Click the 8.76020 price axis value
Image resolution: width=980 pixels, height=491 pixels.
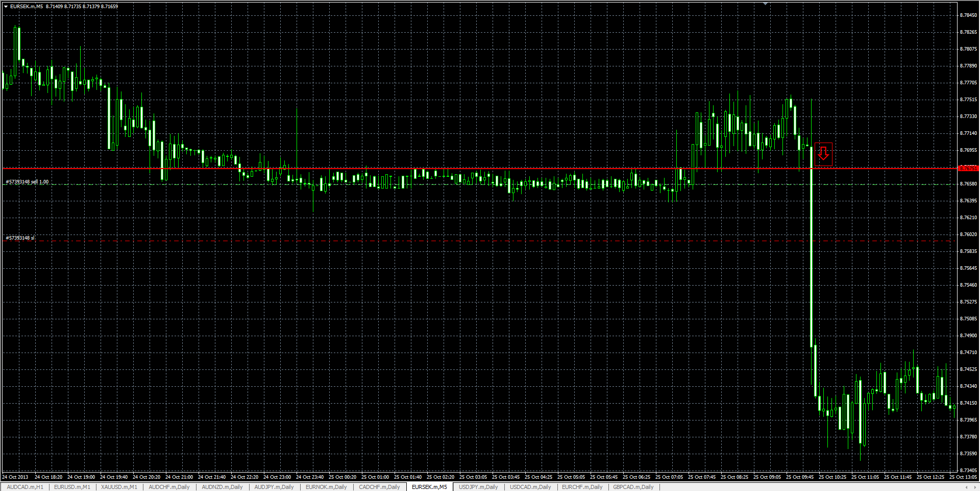coord(968,235)
